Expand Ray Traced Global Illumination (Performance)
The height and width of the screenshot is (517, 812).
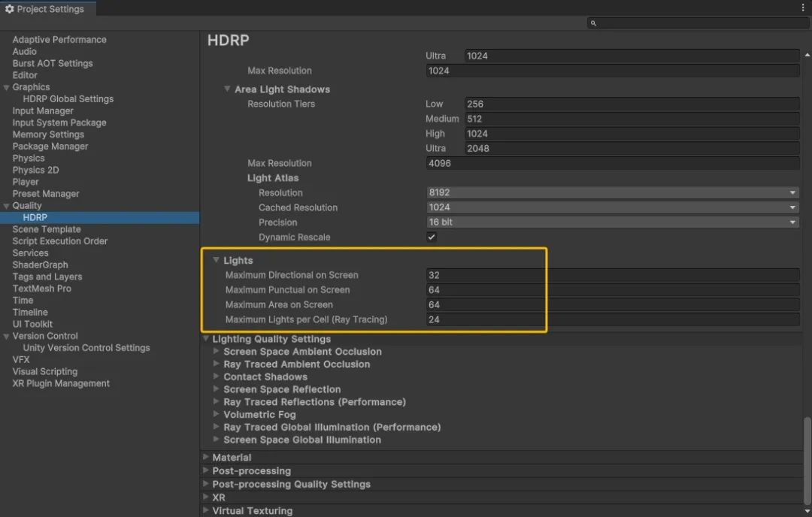[216, 427]
